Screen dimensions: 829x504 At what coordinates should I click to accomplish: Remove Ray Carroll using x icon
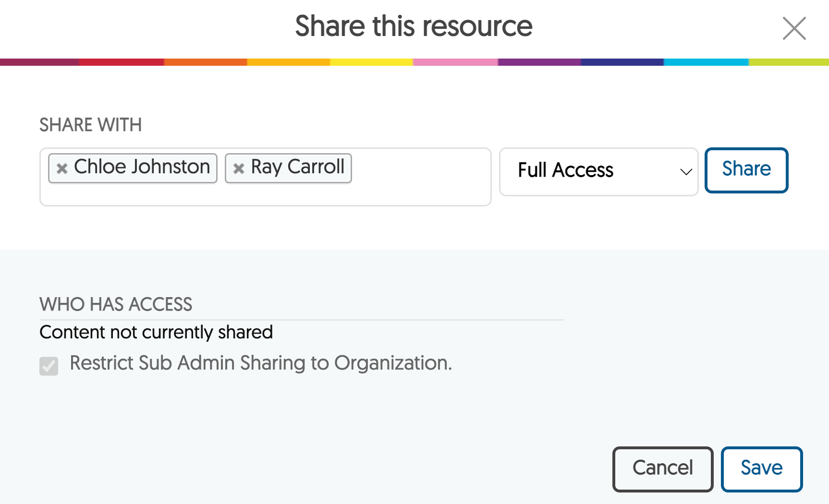[239, 168]
